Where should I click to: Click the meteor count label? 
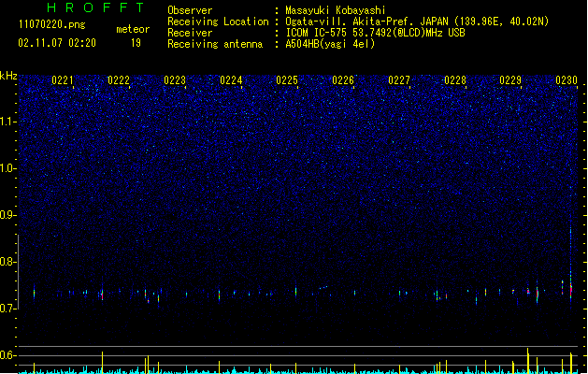[x=133, y=29]
